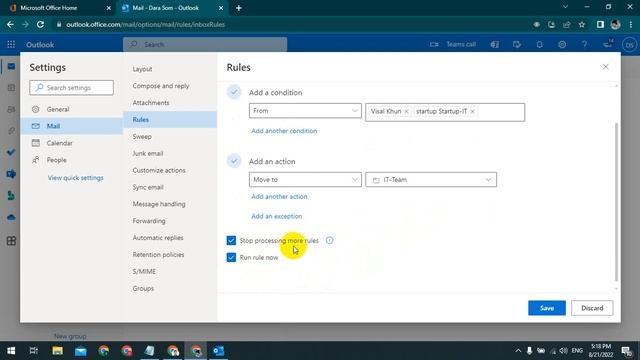Open Sync email settings
The height and width of the screenshot is (360, 640).
pyautogui.click(x=170, y=187)
